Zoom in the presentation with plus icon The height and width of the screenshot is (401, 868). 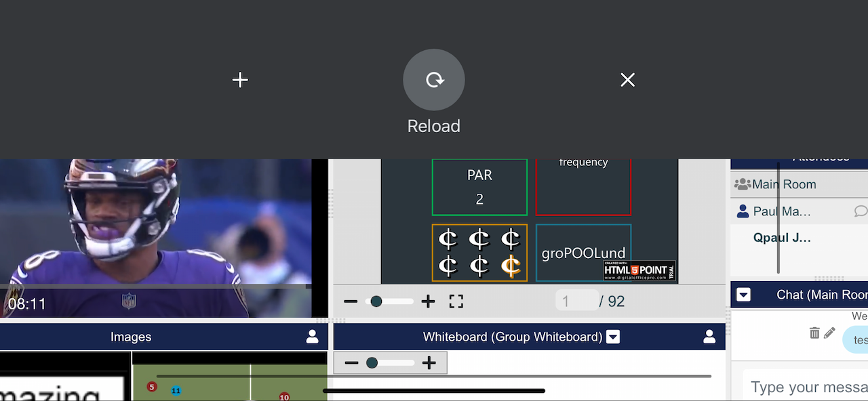(428, 301)
